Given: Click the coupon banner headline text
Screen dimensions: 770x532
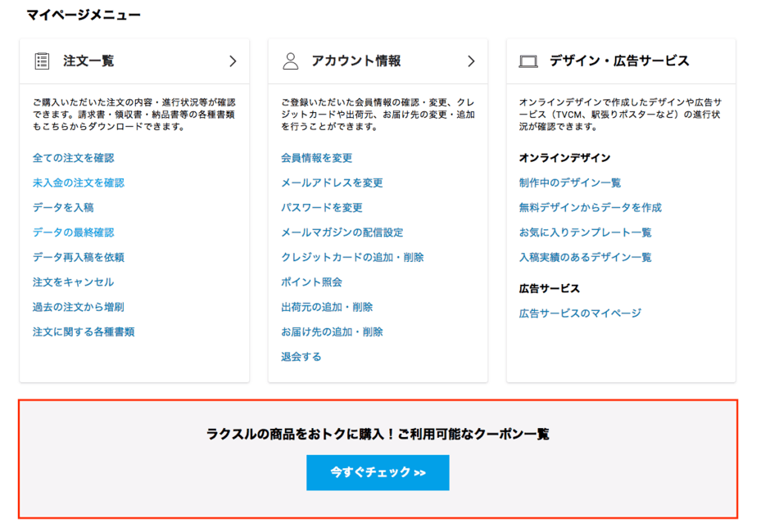Looking at the screenshot, I should click(378, 434).
